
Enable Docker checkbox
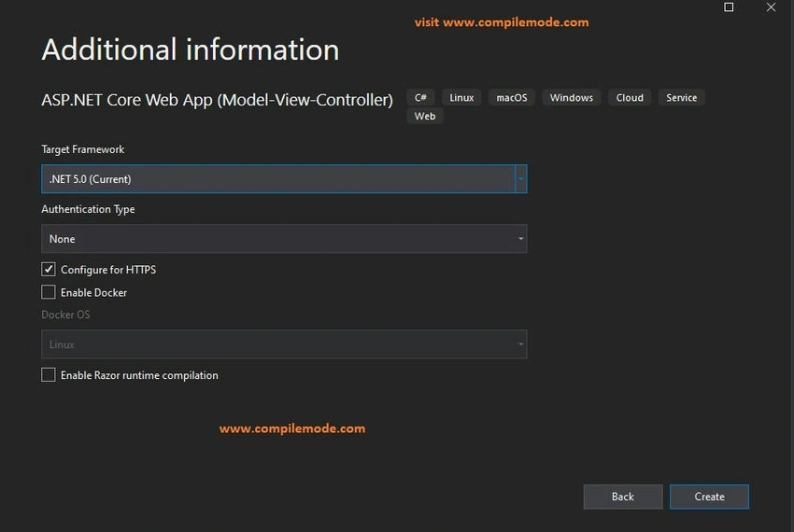(48, 292)
